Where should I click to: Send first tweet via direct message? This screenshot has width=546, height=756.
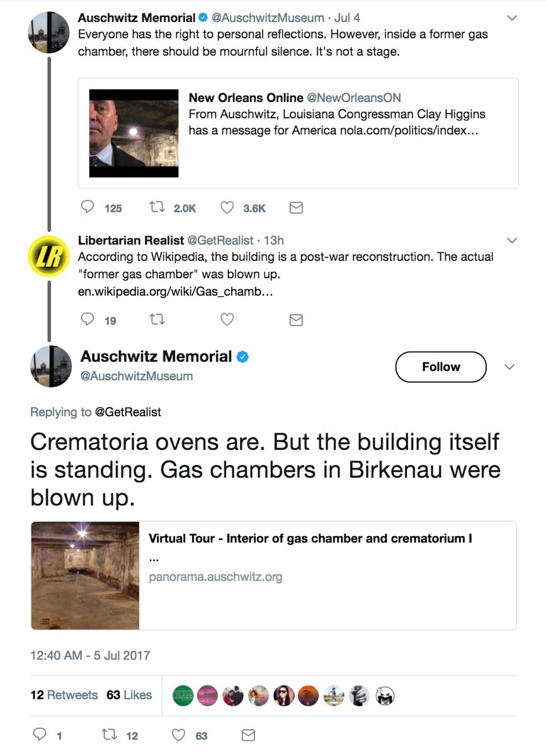click(295, 207)
